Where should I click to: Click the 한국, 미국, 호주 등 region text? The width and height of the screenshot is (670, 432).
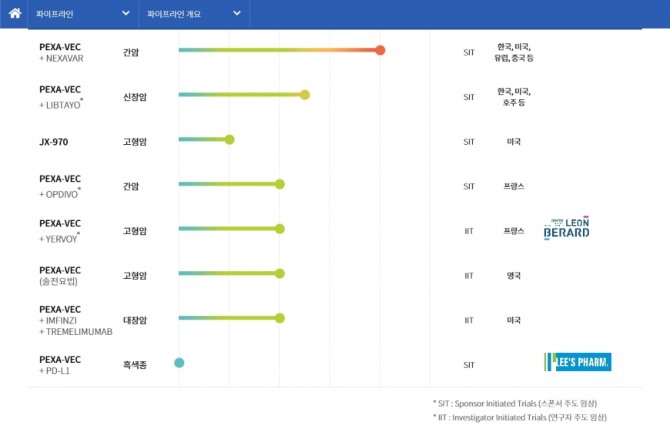click(x=514, y=97)
